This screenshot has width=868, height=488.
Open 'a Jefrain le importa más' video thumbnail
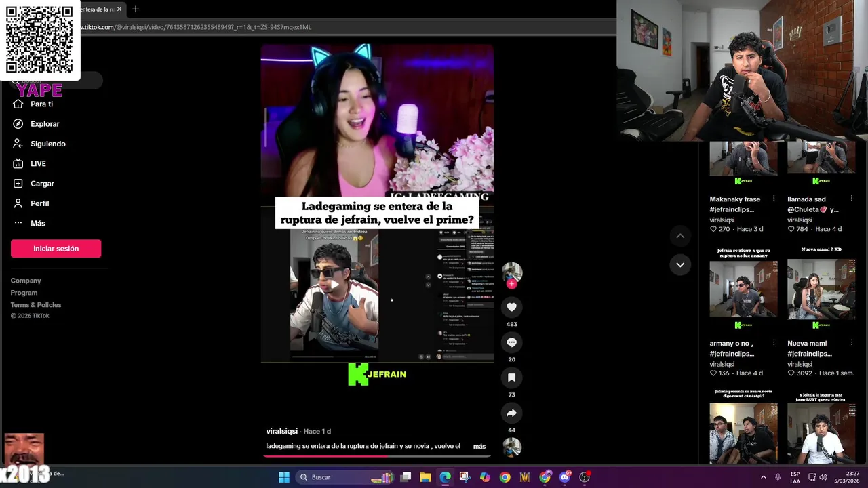click(x=821, y=427)
